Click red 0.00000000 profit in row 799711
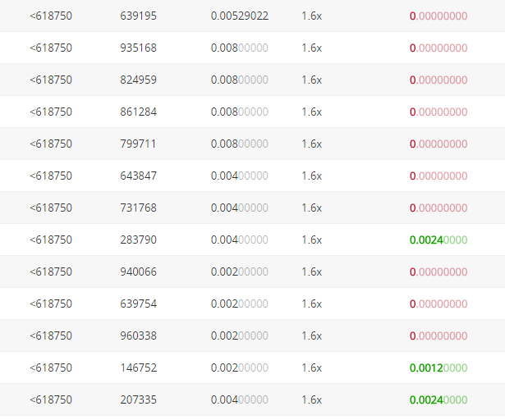The width and height of the screenshot is (505, 420). pos(438,144)
